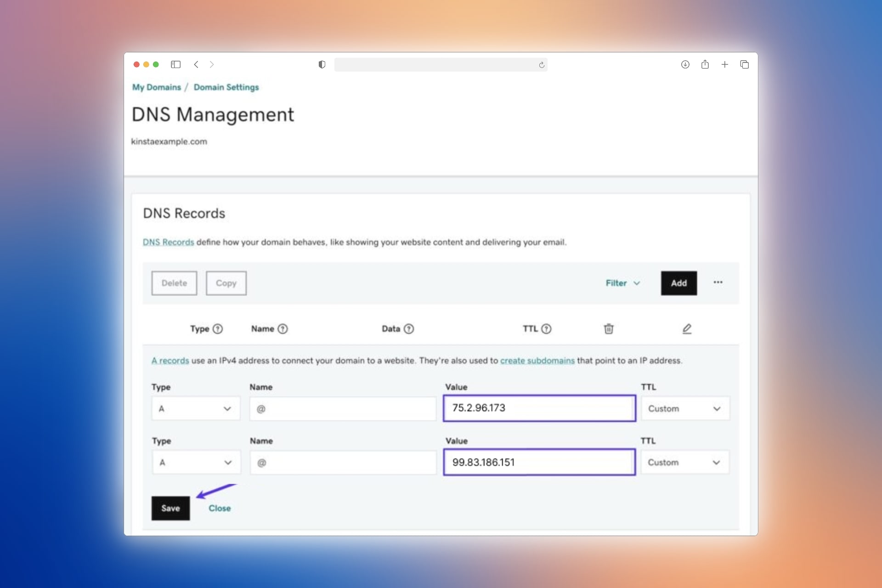Delete records using the trash icon
Image resolution: width=882 pixels, height=588 pixels.
click(609, 329)
